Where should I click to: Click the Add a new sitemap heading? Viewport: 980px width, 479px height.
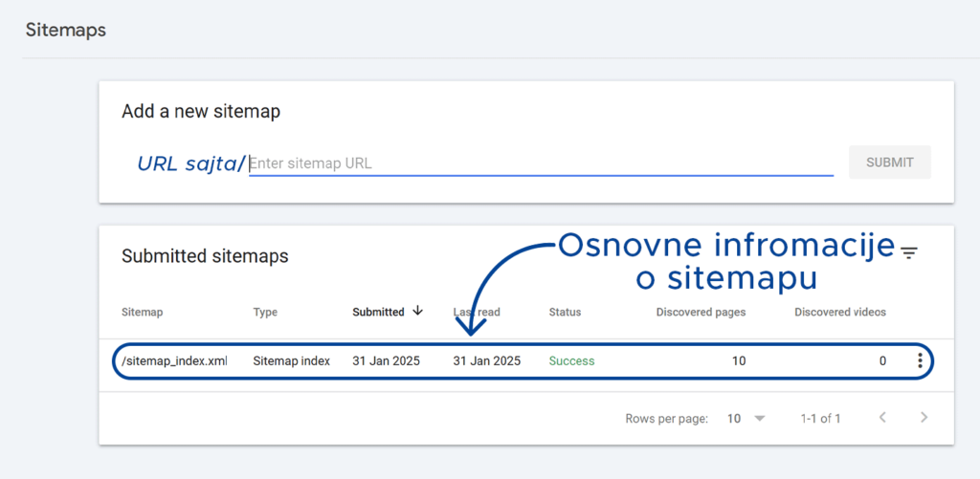(201, 112)
